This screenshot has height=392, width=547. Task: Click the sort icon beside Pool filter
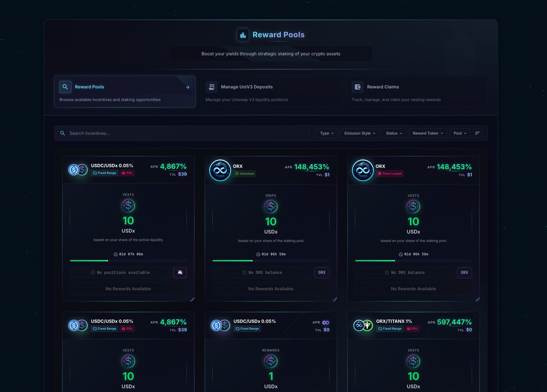(x=478, y=133)
